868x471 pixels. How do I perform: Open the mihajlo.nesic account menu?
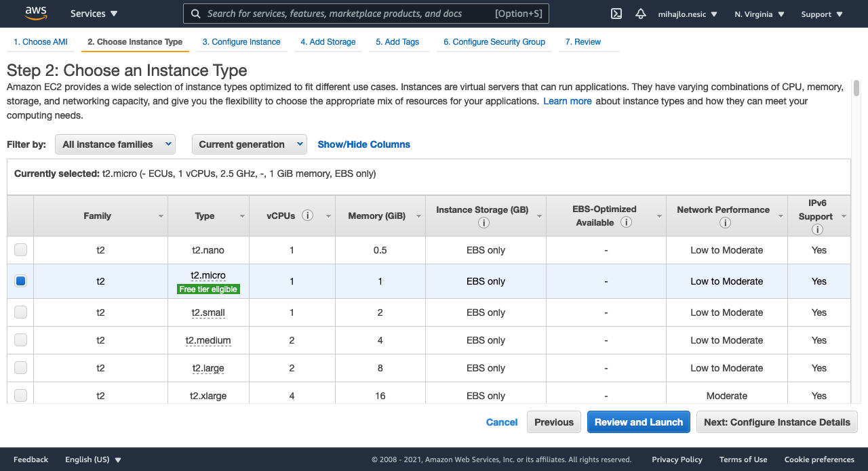pyautogui.click(x=688, y=14)
